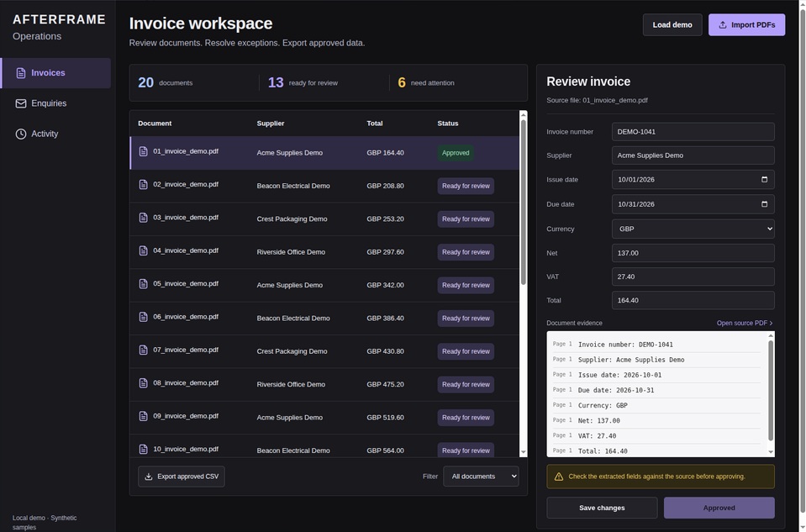The height and width of the screenshot is (532, 806).
Task: Click the Supplier input field
Action: [x=693, y=155]
